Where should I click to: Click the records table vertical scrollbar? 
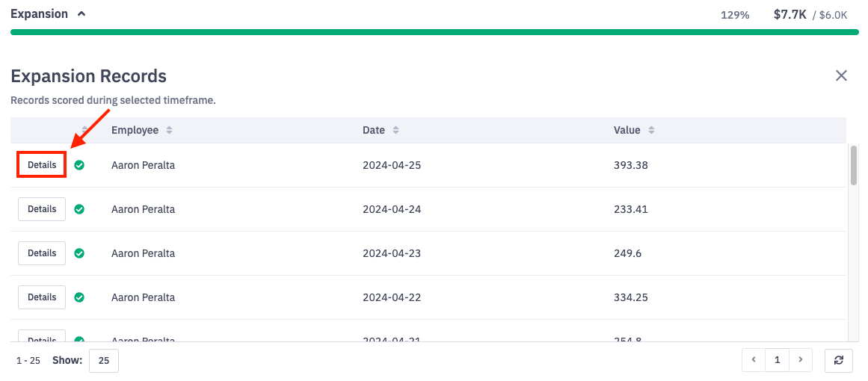tap(854, 165)
